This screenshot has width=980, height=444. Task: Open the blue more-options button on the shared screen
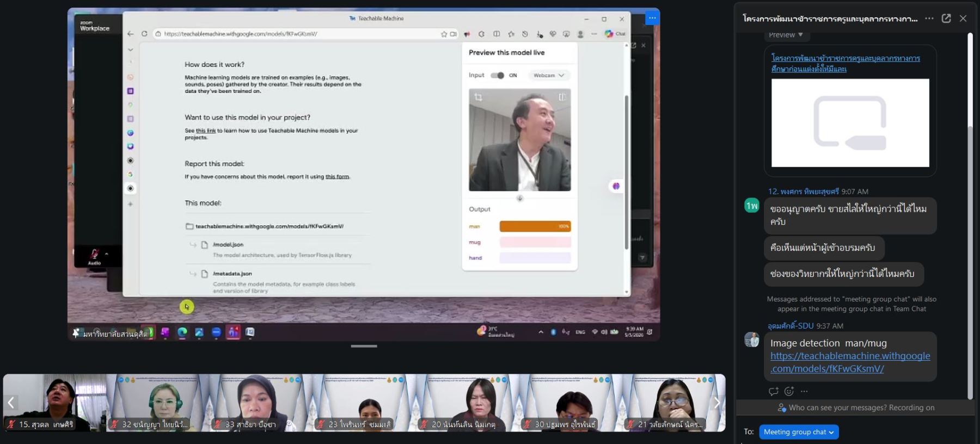[652, 18]
